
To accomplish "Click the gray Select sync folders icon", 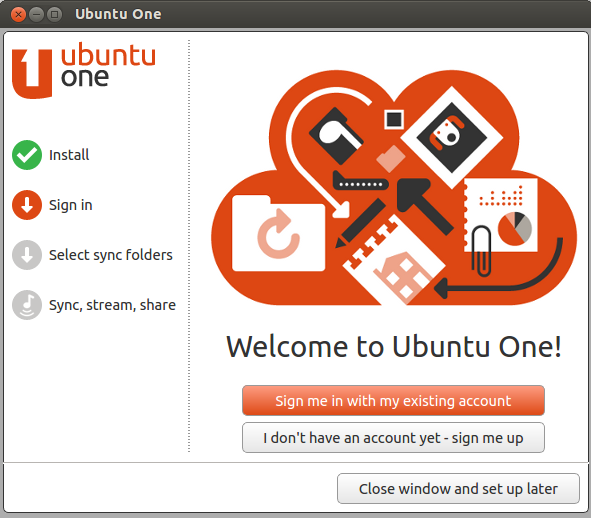I will (x=27, y=255).
